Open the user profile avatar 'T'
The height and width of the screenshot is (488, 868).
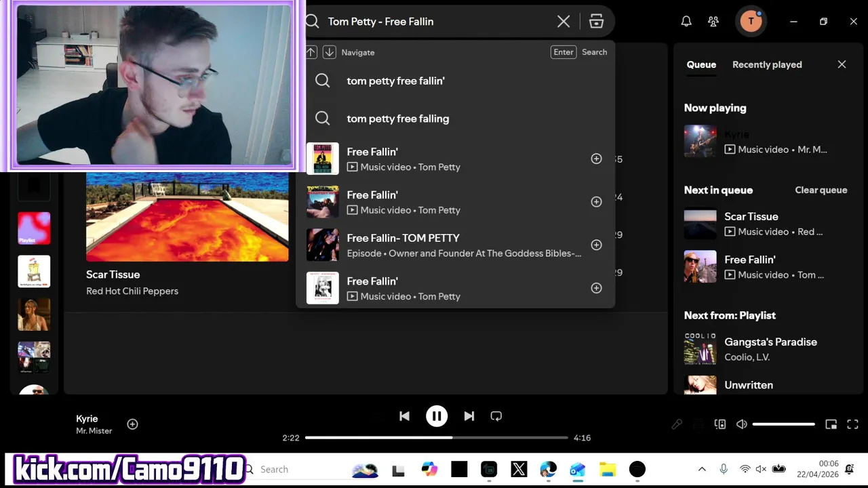(751, 21)
